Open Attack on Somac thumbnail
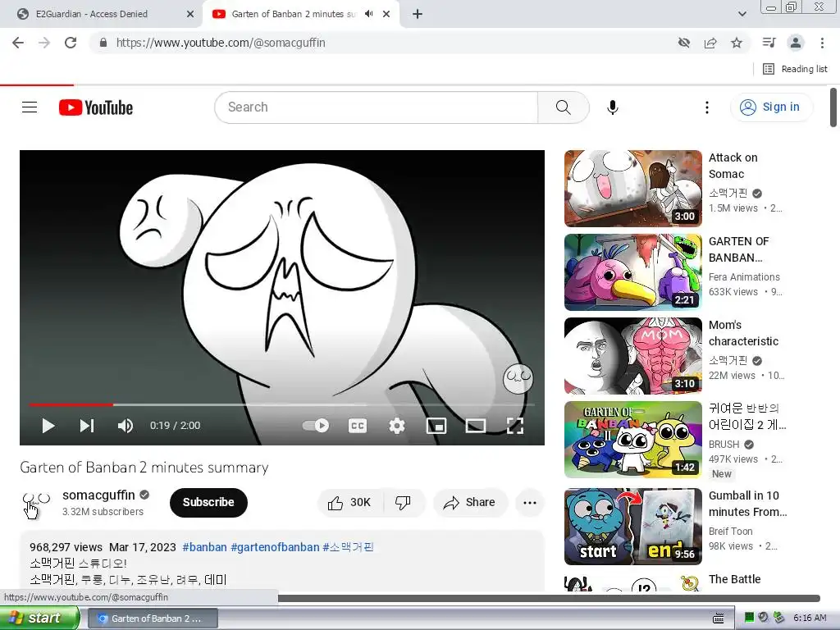The width and height of the screenshot is (840, 630). 632,189
